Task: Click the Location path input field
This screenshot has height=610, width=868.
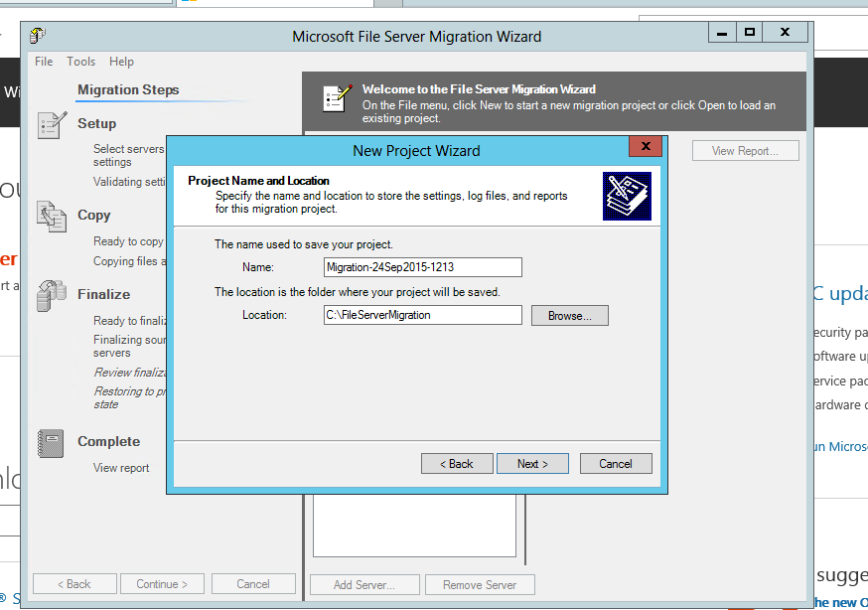Action: coord(422,315)
